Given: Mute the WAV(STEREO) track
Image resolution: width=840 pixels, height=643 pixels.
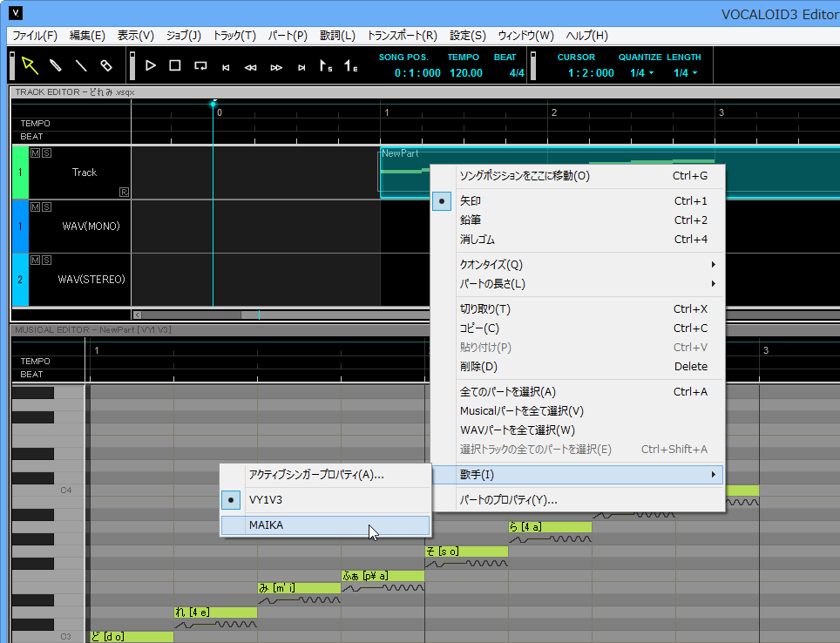Looking at the screenshot, I should pos(36,260).
